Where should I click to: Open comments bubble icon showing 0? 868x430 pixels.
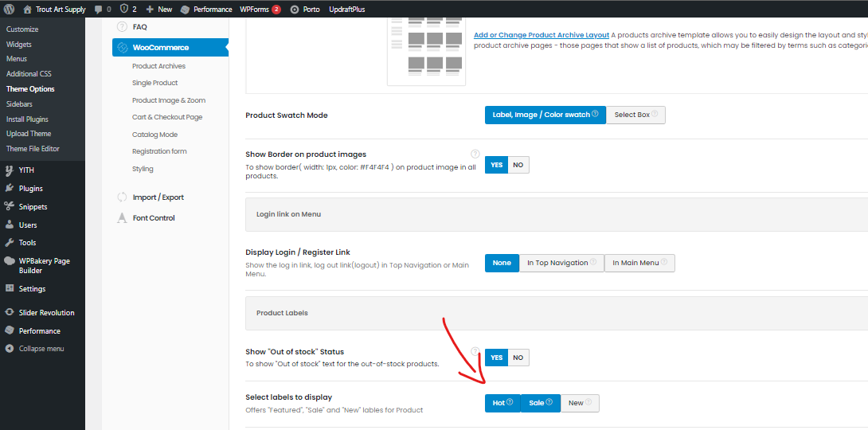[x=99, y=10]
